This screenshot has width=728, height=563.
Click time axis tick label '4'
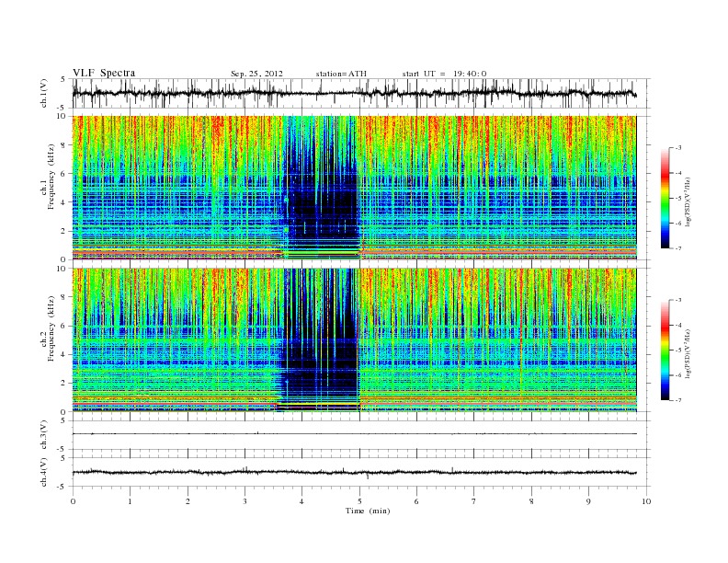click(302, 501)
